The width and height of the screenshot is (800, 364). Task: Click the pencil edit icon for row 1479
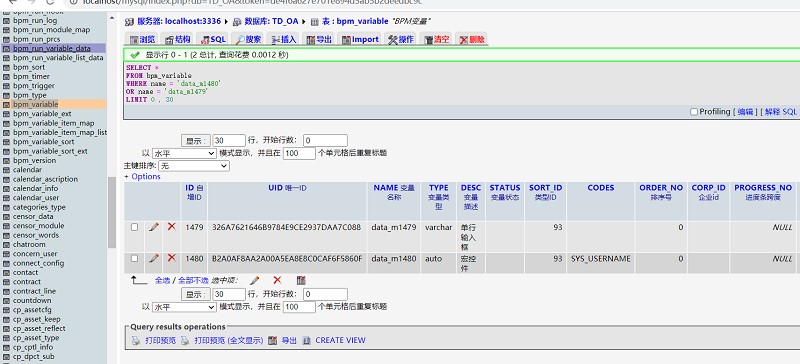coord(154,227)
